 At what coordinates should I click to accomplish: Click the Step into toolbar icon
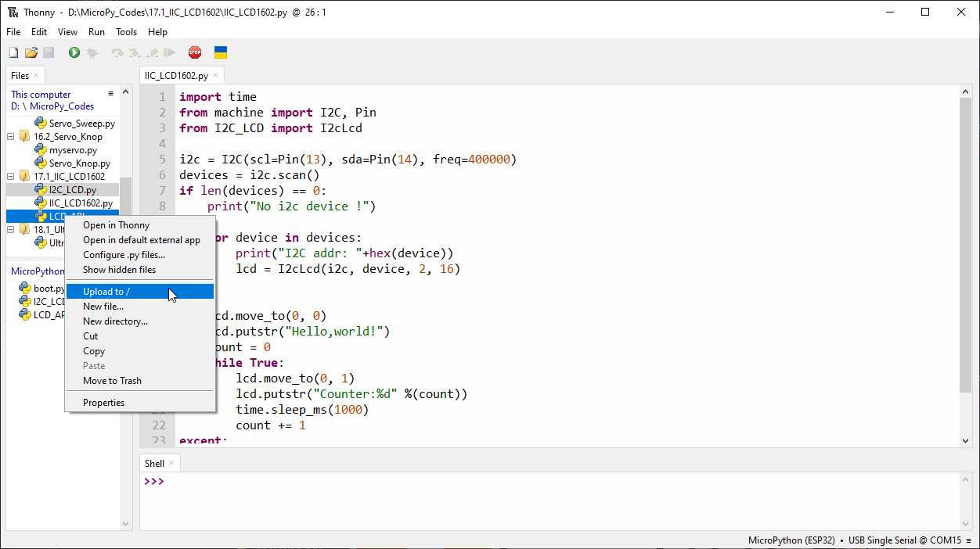[x=135, y=52]
